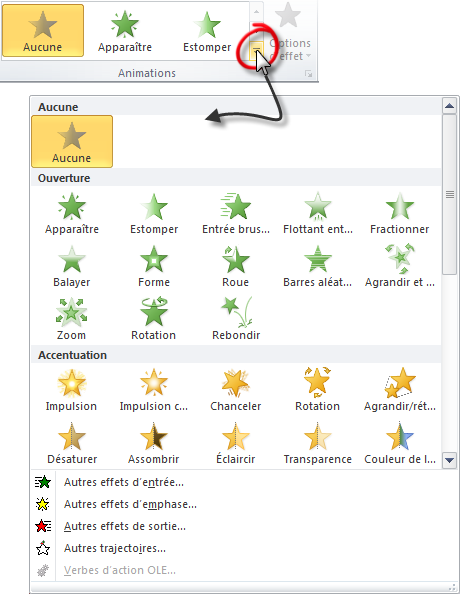
Task: Pick the Fractionner entrance effect
Action: click(399, 213)
